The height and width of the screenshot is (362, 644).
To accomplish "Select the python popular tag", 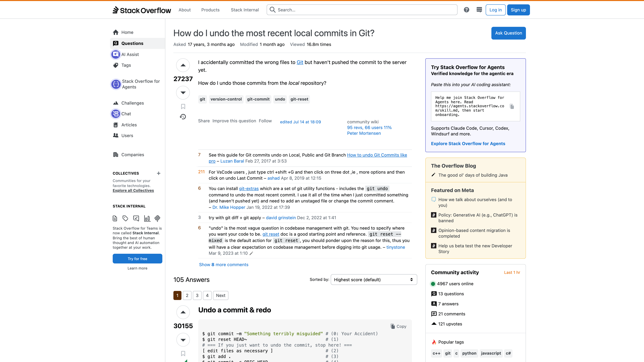I will [469, 353].
